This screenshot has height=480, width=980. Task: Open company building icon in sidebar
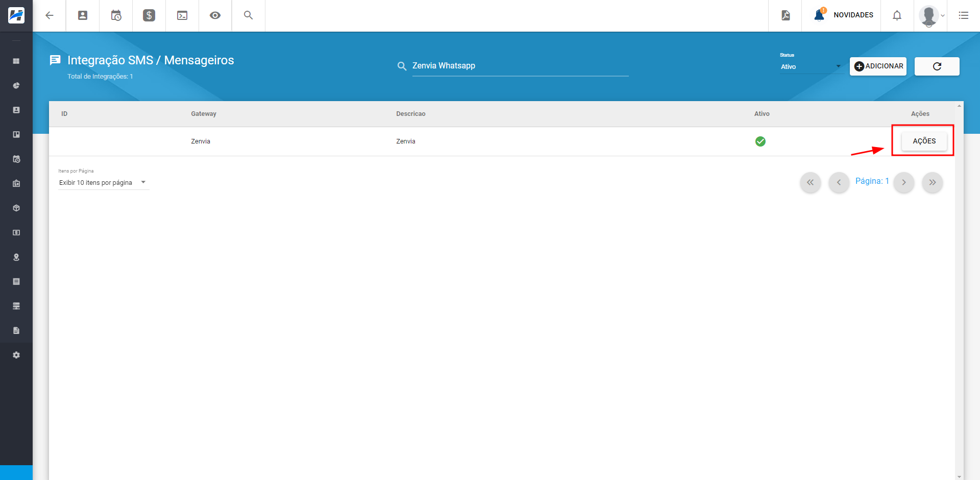click(16, 183)
